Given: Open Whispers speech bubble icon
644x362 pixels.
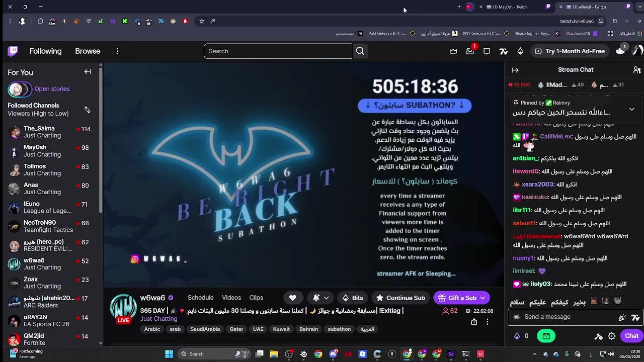Looking at the screenshot, I should coord(487,51).
